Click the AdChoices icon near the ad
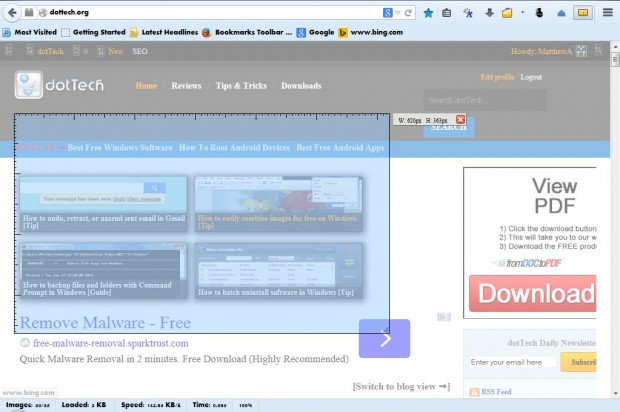Viewport: 620px width, 412px height. pos(444,317)
